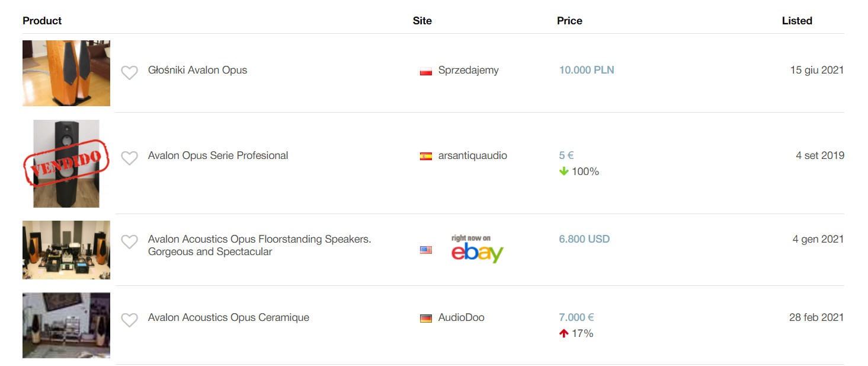The width and height of the screenshot is (868, 366).
Task: Sort by the Price column header
Action: 569,21
